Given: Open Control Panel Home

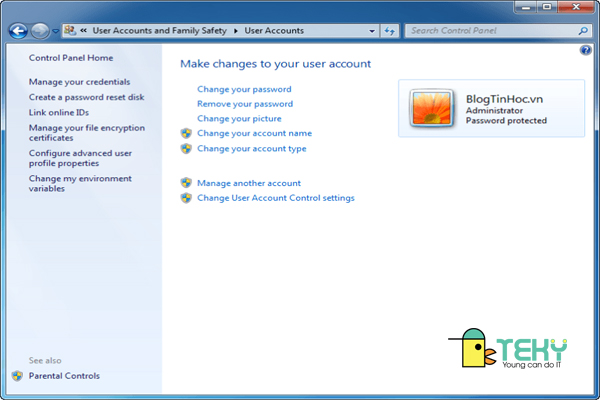Looking at the screenshot, I should [x=71, y=58].
